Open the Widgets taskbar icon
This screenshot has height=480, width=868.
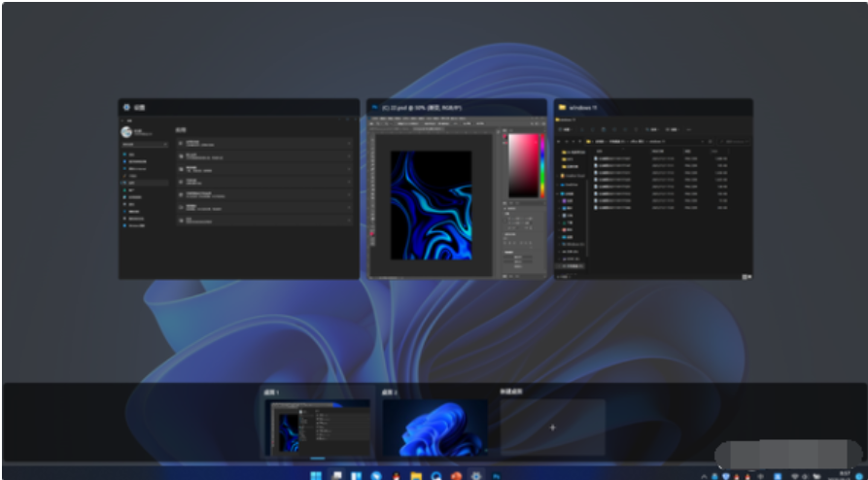point(356,475)
